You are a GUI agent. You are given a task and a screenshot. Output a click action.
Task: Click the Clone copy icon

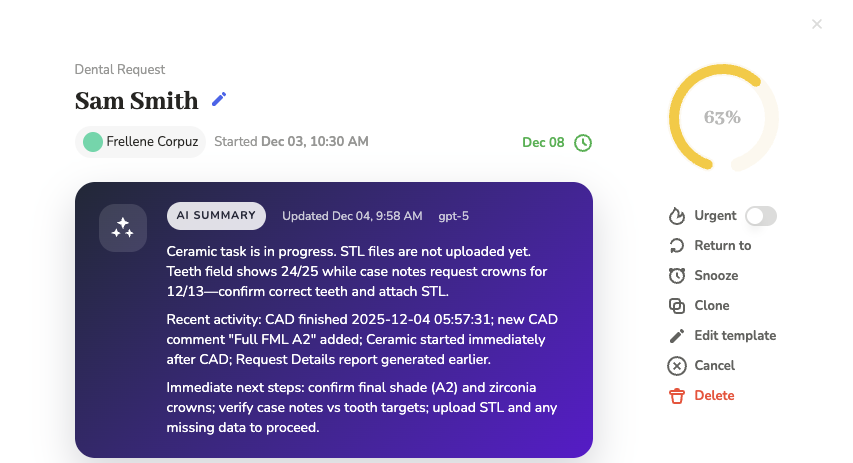(x=677, y=306)
